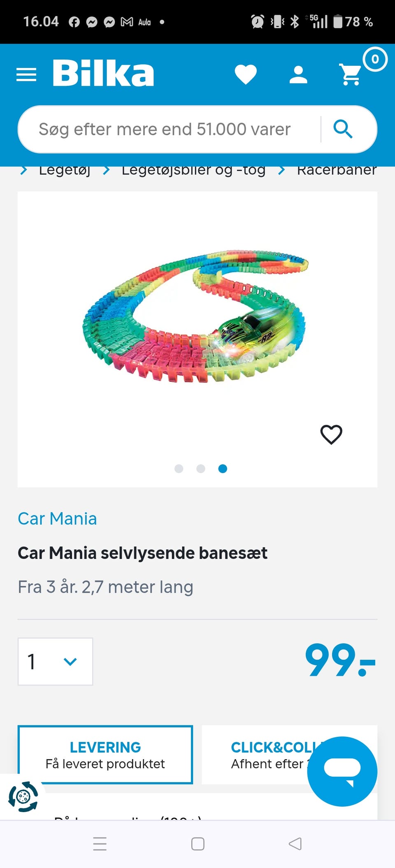Add product to favorites with heart outline
Image resolution: width=395 pixels, height=868 pixels.
tap(331, 434)
